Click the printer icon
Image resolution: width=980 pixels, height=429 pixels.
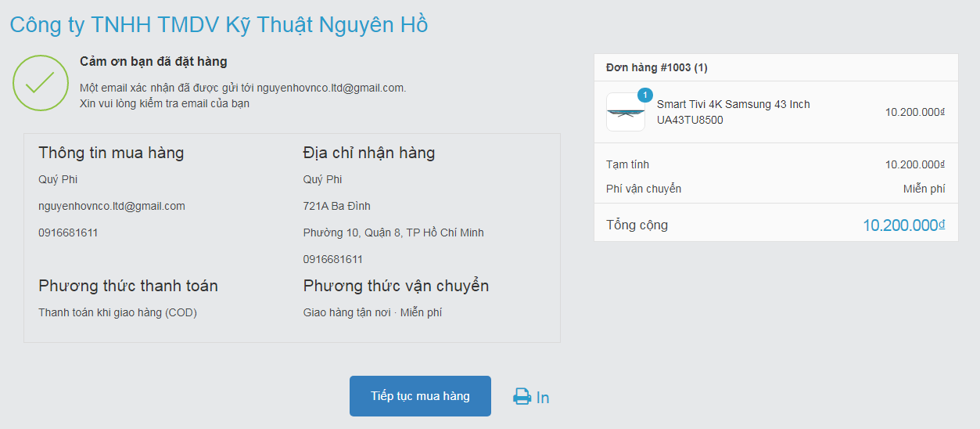click(522, 397)
